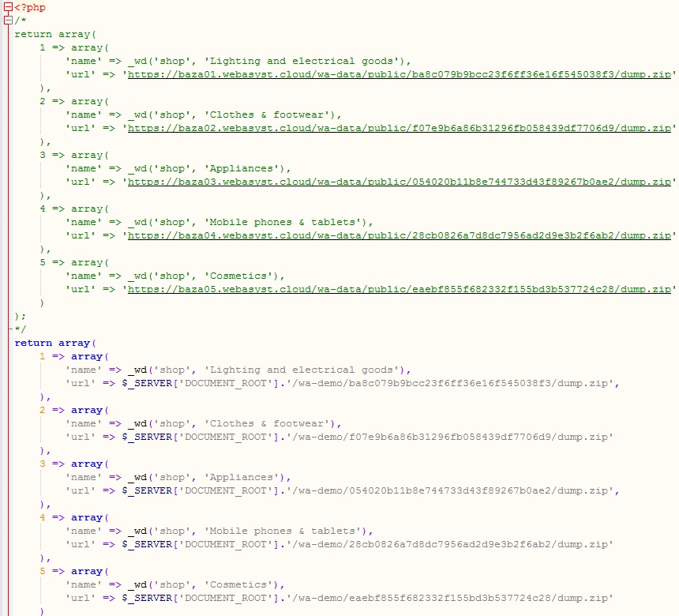The image size is (679, 616).
Task: Click the ); line ending the commented array
Action: click(21, 316)
